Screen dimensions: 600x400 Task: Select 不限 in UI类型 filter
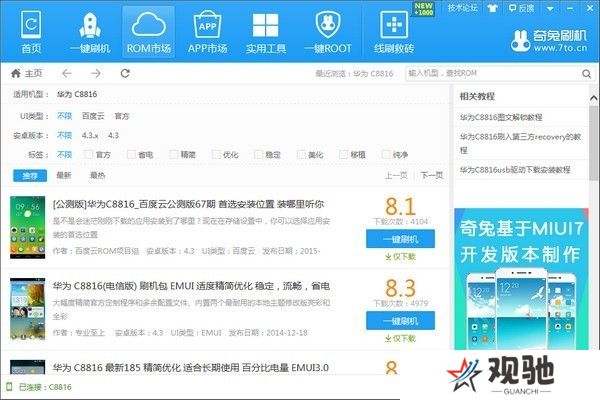(x=64, y=116)
